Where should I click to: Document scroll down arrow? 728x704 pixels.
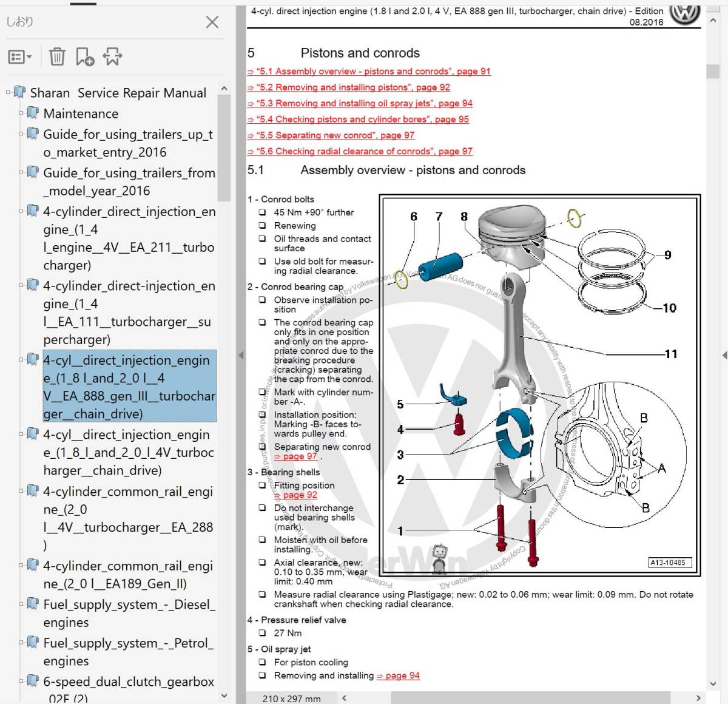click(x=713, y=684)
